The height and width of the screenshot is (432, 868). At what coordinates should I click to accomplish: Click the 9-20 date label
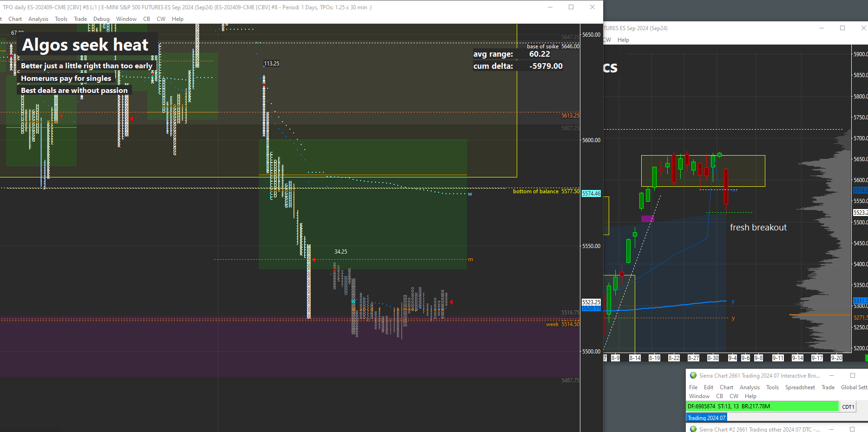(836, 358)
